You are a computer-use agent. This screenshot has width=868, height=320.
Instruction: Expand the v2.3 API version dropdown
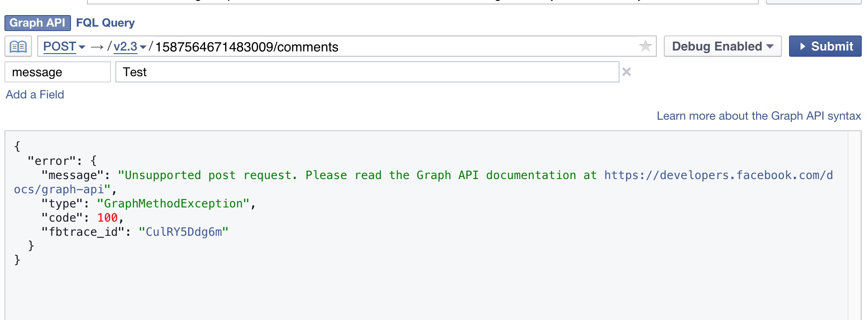pos(130,47)
